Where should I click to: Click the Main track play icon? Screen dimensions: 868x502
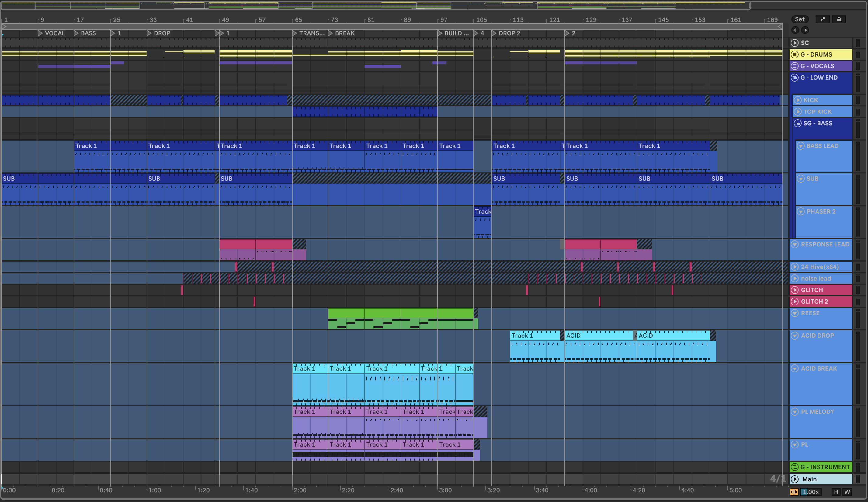pyautogui.click(x=795, y=479)
